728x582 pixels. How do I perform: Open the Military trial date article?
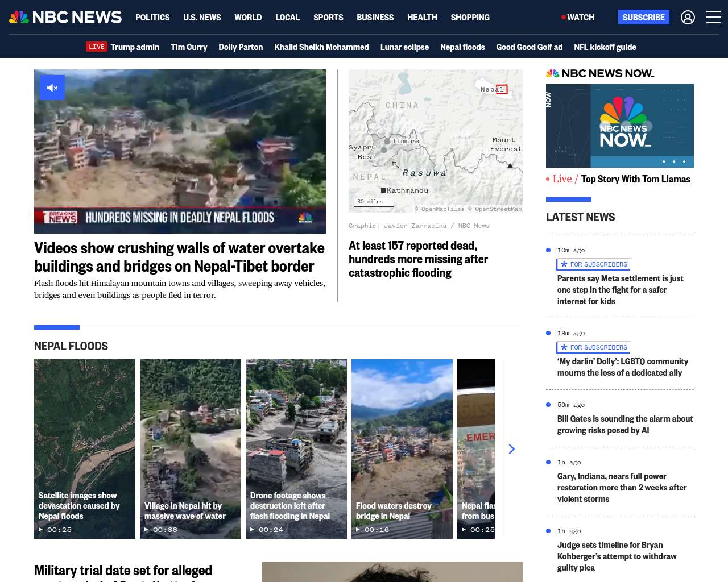pos(123,572)
